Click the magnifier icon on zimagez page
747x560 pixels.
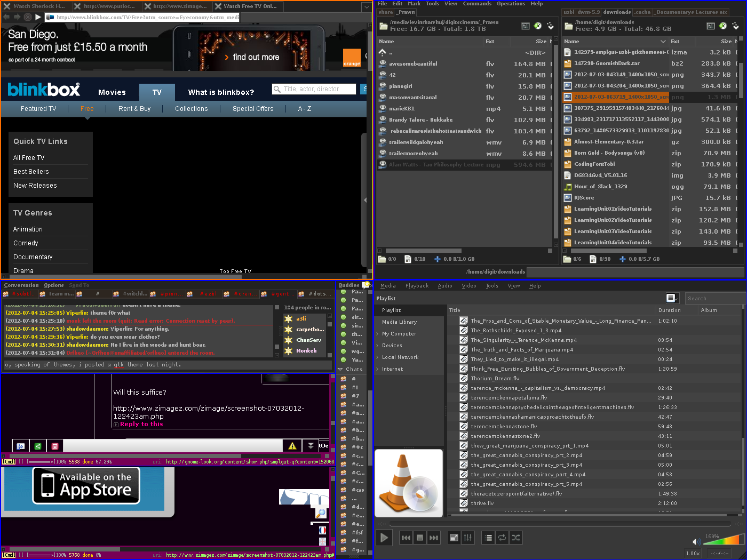pyautogui.click(x=321, y=513)
